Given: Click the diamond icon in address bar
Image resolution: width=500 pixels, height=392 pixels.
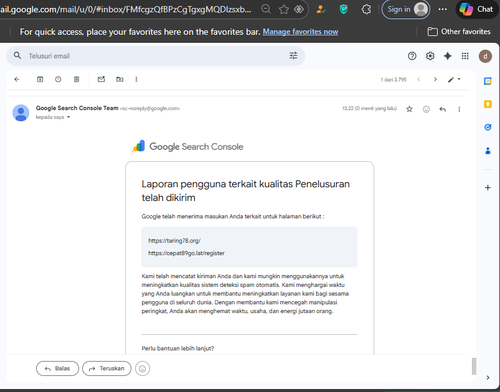Looking at the screenshot, I should pyautogui.click(x=299, y=9).
